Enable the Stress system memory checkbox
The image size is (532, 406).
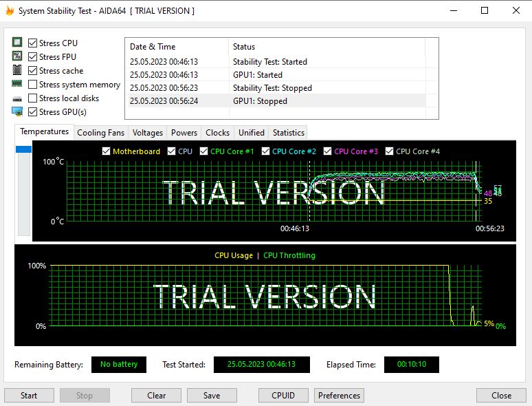[32, 84]
